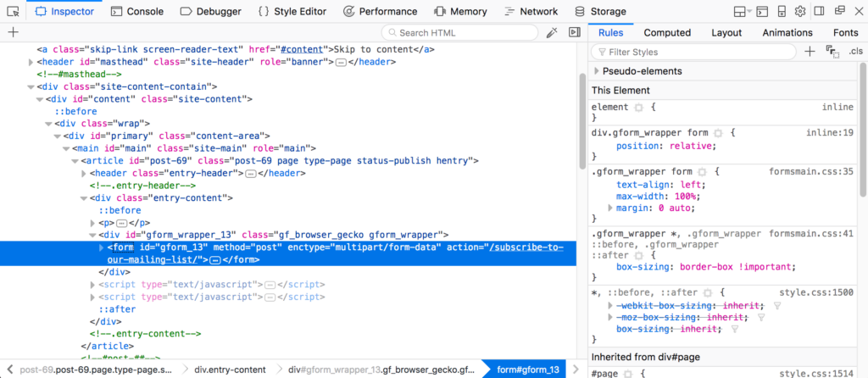Screen dimensions: 868x378
Task: Open the Debugger tab
Action: [x=211, y=11]
